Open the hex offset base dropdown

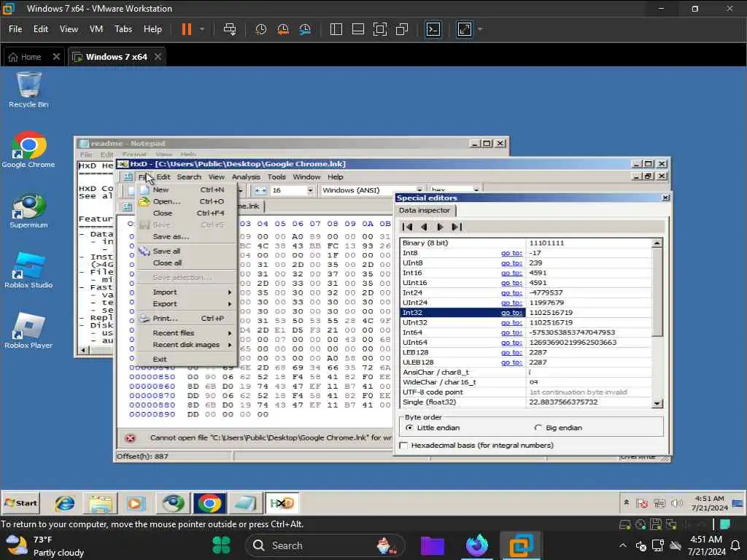coord(476,190)
